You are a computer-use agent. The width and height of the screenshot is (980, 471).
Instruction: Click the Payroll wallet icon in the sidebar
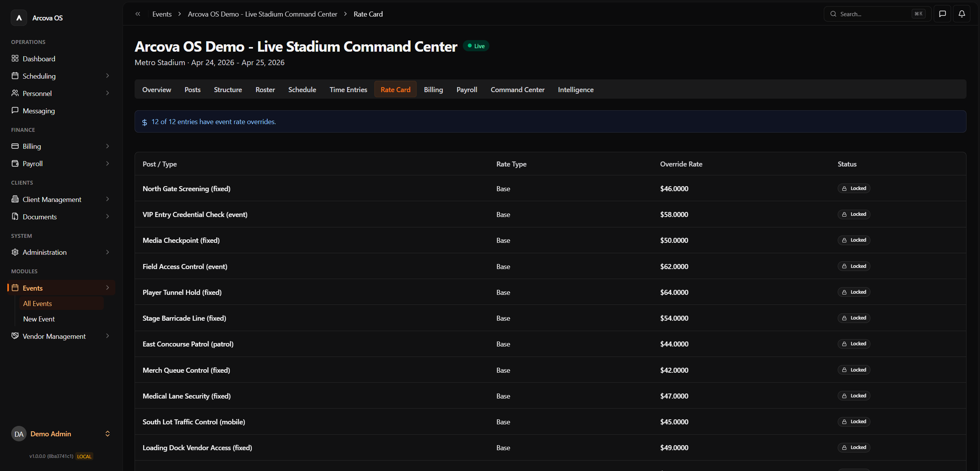[x=15, y=163]
